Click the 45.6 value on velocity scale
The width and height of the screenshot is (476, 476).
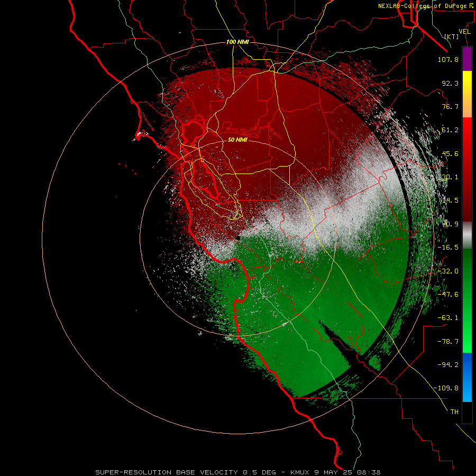(450, 153)
